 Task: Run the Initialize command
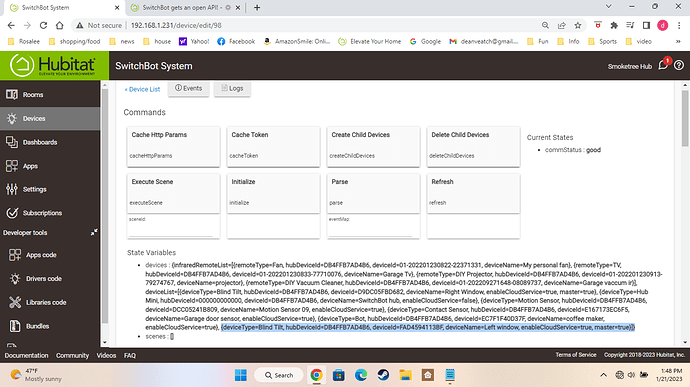click(x=273, y=193)
